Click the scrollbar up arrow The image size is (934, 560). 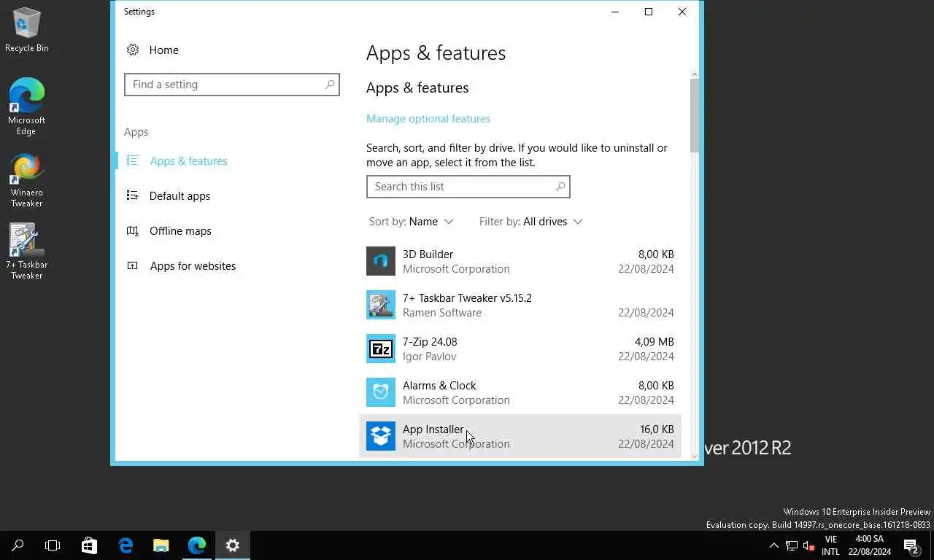point(694,74)
